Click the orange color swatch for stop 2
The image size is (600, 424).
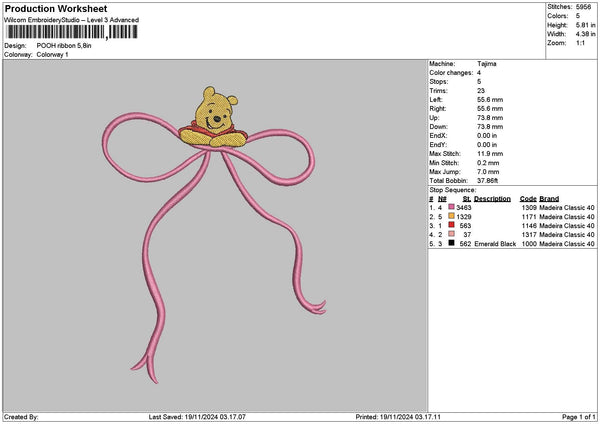point(452,216)
